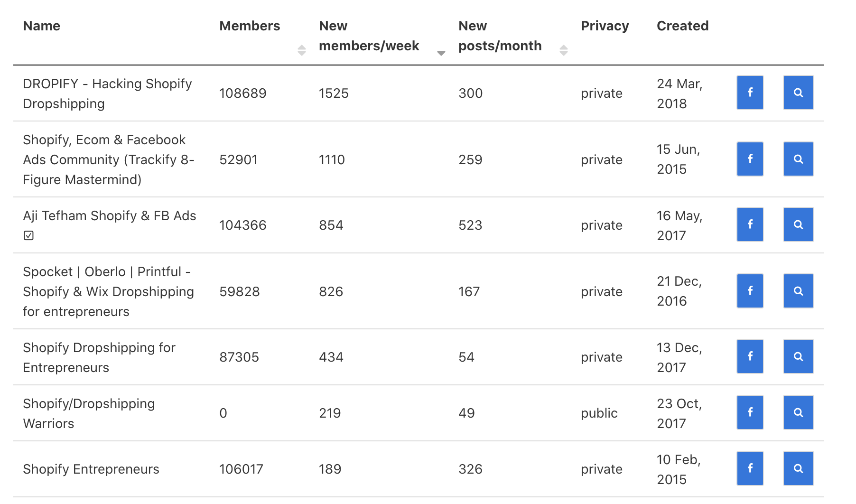The image size is (856, 504).
Task: Click the Created column header
Action: tap(682, 26)
